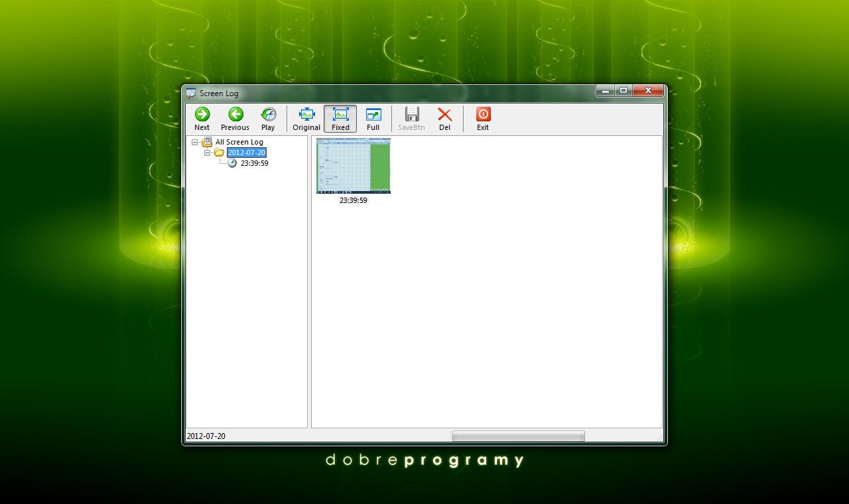This screenshot has height=504, width=849.
Task: Exit the Screen Log application
Action: 483,119
